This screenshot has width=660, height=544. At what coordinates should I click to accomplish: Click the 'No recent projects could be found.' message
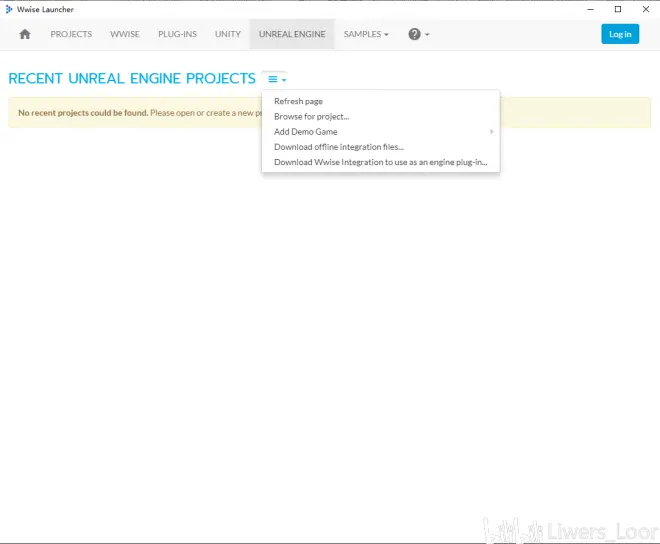coord(83,113)
